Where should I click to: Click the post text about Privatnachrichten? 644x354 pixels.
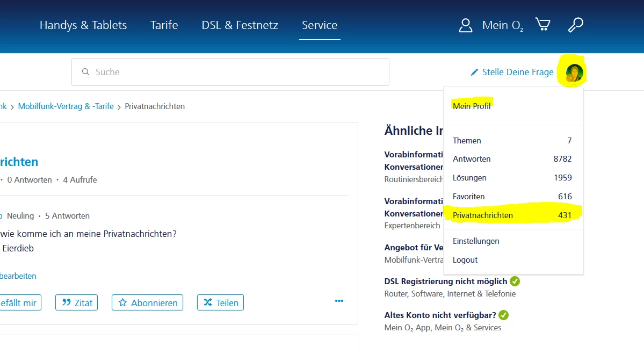click(88, 234)
